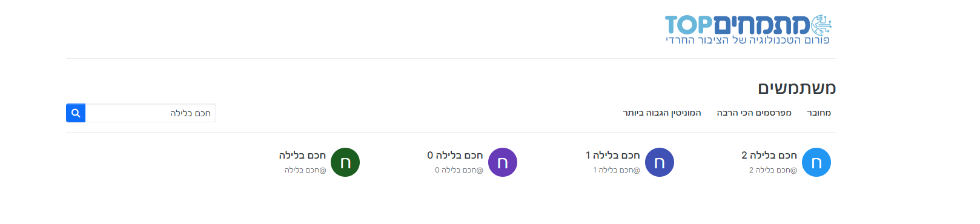Click the handle @חכם בלילה 1

coord(617,170)
